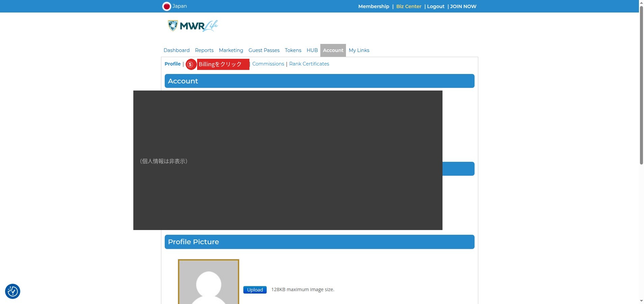This screenshot has height=304, width=644.
Task: Click the 128KB maximum image size text
Action: click(303, 289)
